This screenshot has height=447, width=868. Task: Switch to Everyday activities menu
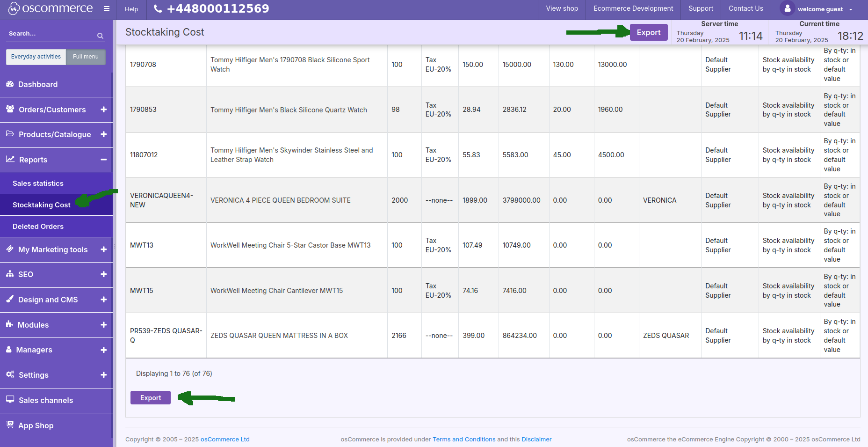pyautogui.click(x=36, y=57)
